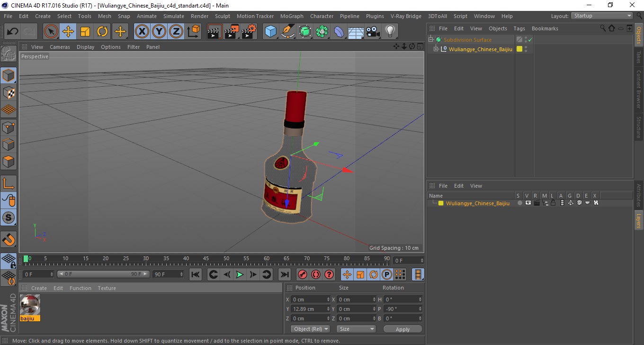644x345 pixels.
Task: Click the Undo arrow icon
Action: tap(12, 32)
